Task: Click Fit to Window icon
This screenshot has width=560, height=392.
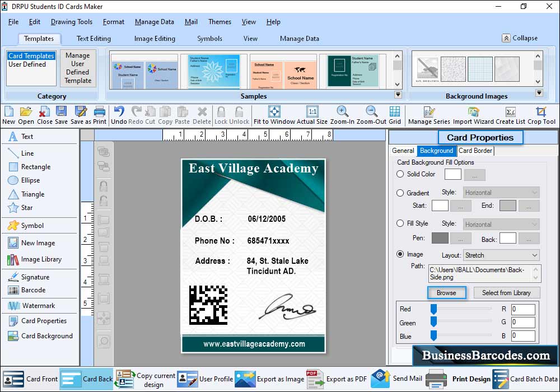Action: [274, 115]
